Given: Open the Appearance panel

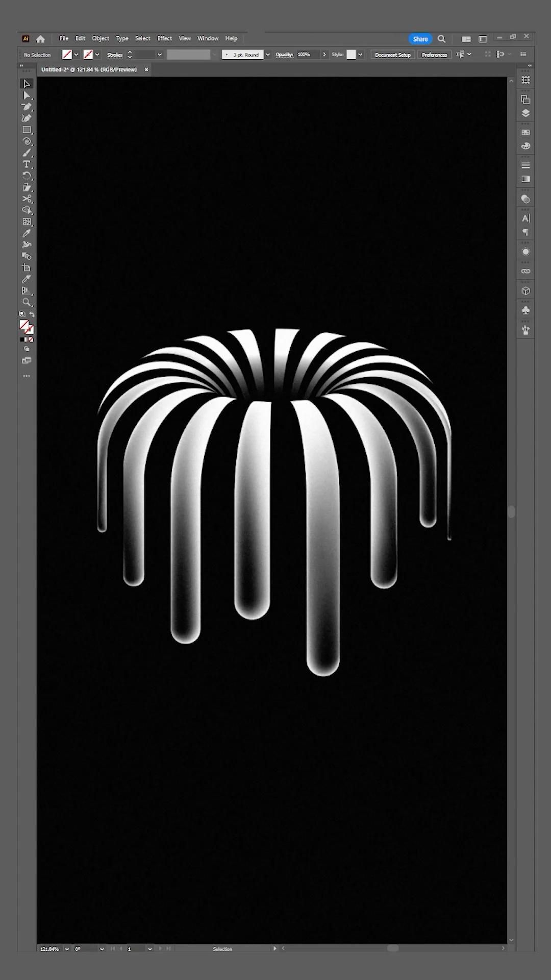Looking at the screenshot, I should coord(525,252).
